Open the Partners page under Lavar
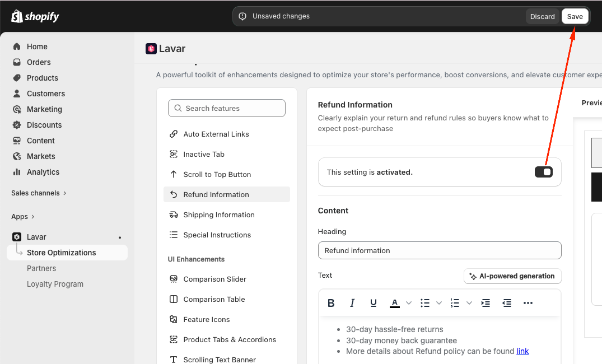The width and height of the screenshot is (602, 364). (41, 268)
